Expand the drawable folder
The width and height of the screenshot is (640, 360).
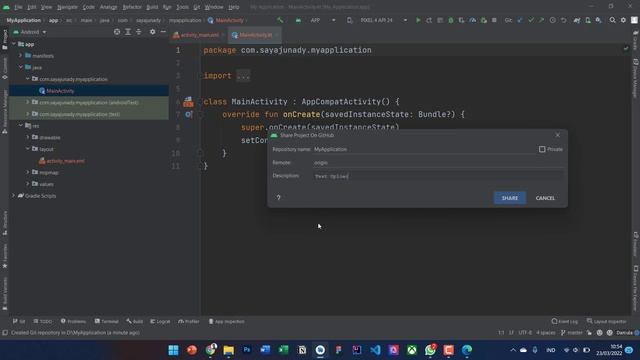pos(28,138)
